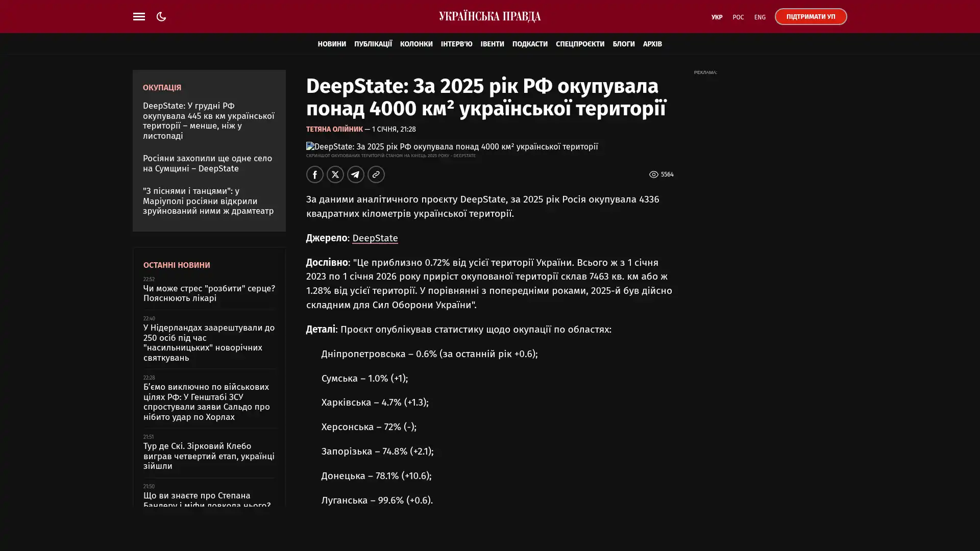This screenshot has height=551, width=980.
Task: Share article on X (Twitter)
Action: click(x=335, y=174)
